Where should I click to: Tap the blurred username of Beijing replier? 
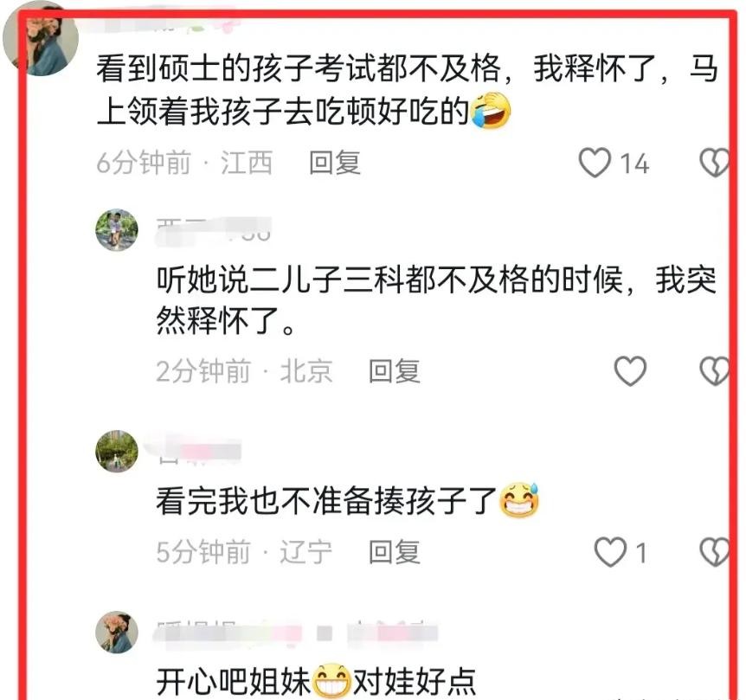(214, 230)
